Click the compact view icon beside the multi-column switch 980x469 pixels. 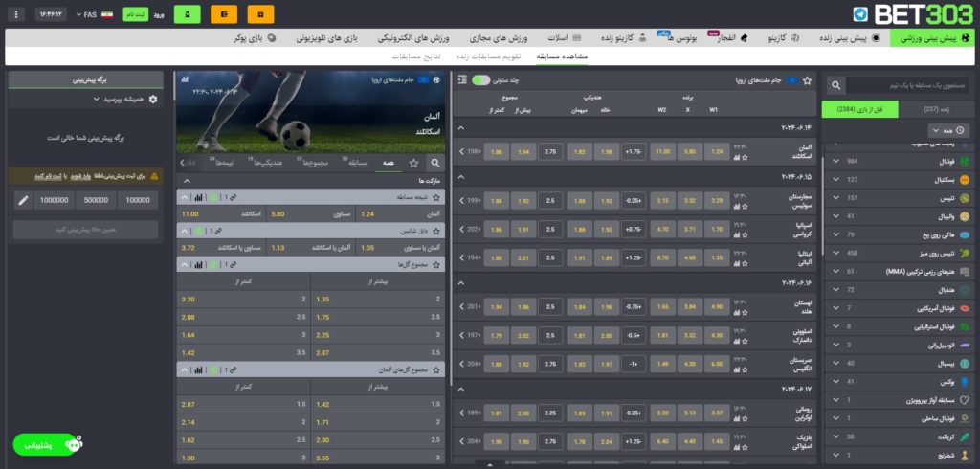click(463, 81)
